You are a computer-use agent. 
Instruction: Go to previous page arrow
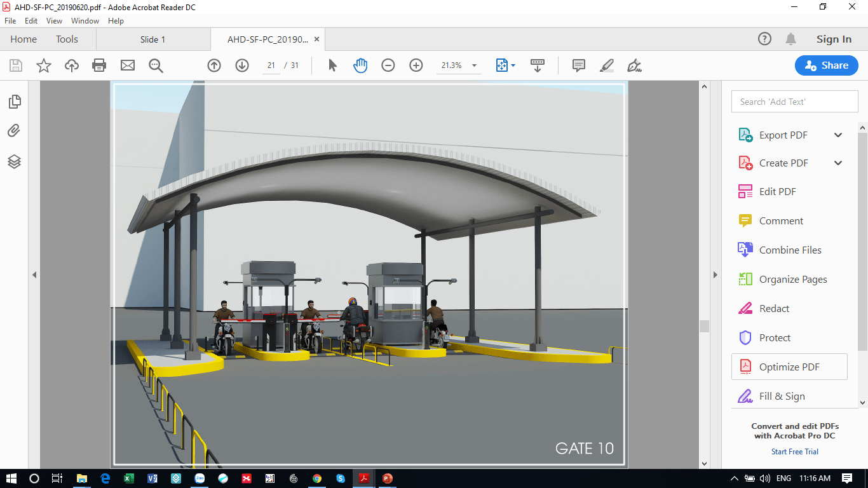[214, 65]
